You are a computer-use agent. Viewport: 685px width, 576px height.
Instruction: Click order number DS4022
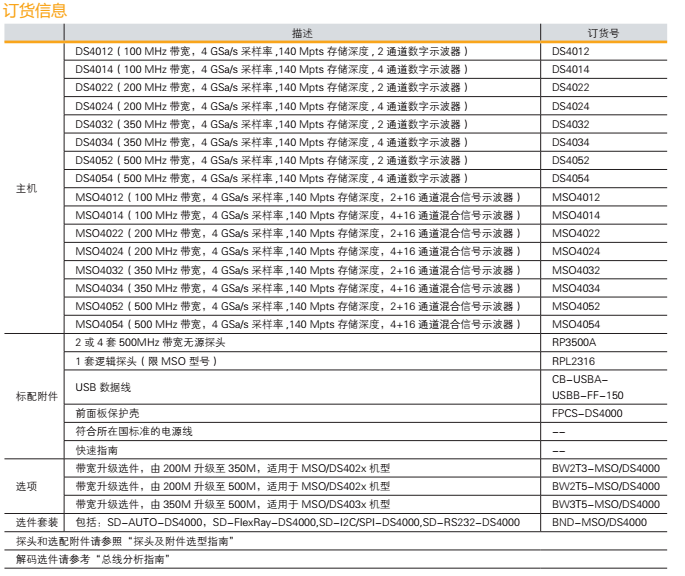571,87
